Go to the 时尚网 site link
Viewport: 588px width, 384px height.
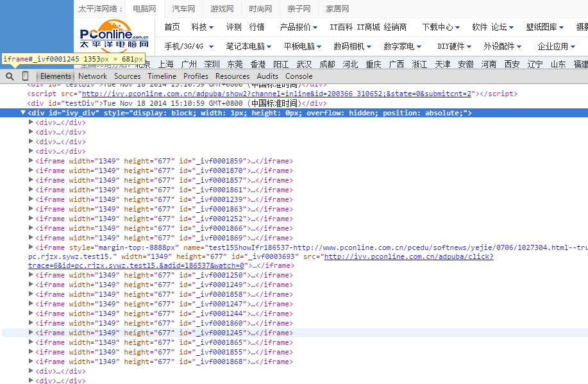click(260, 8)
